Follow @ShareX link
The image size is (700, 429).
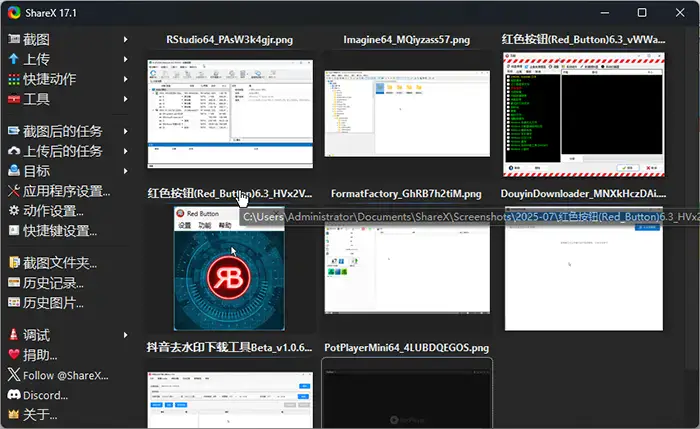click(x=68, y=375)
